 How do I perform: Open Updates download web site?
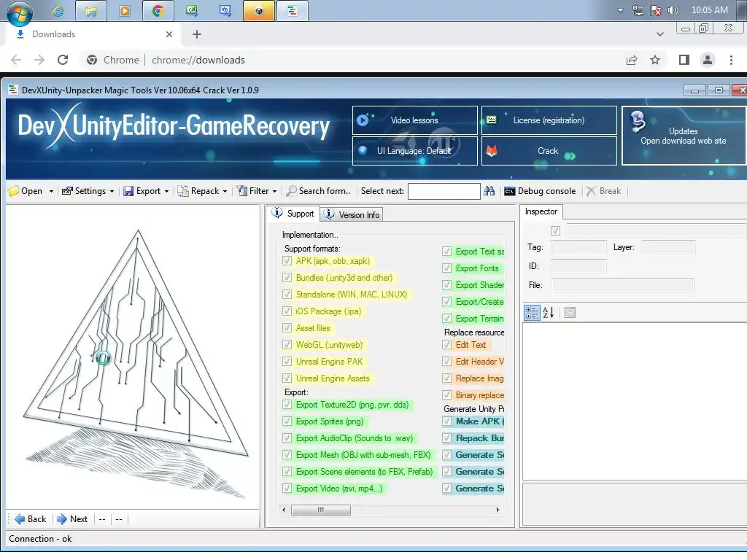[x=683, y=136]
